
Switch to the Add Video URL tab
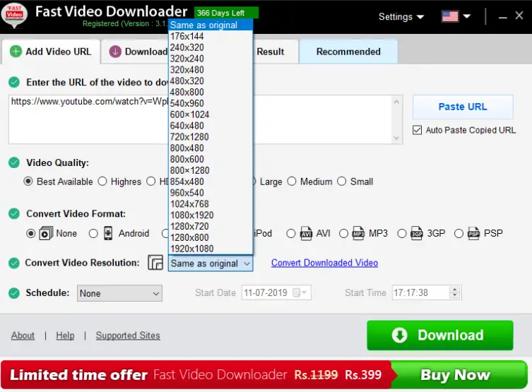click(51, 52)
